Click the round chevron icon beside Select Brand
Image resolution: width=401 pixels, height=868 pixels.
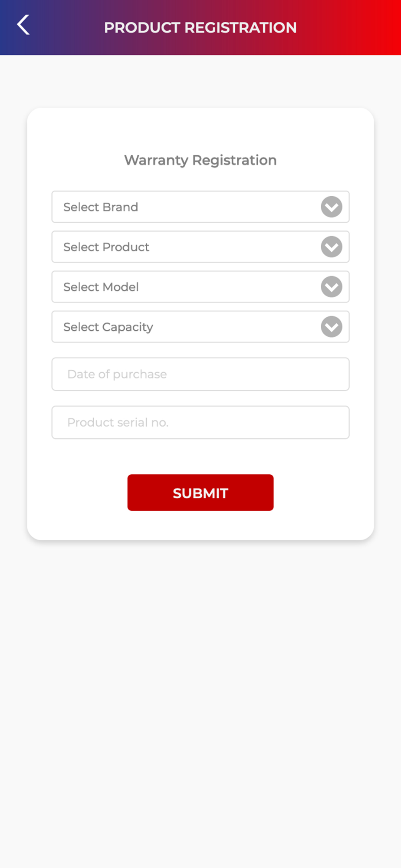332,207
